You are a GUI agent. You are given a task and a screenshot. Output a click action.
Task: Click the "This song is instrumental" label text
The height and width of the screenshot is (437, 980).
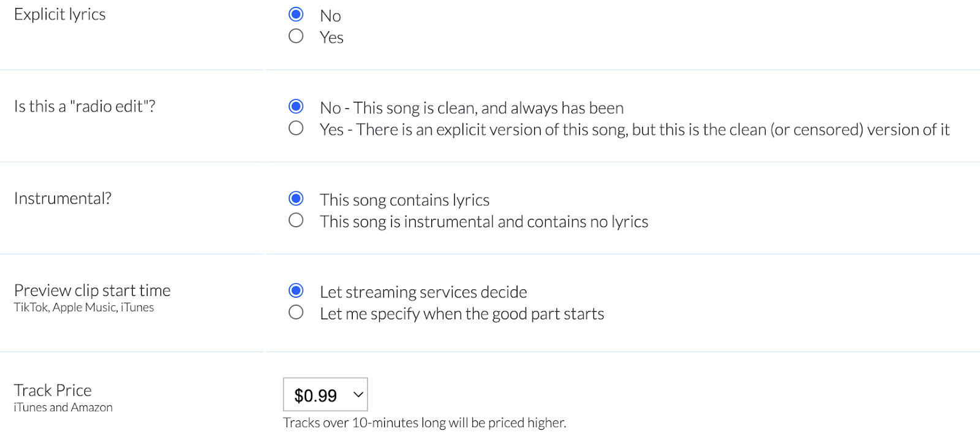(x=484, y=221)
